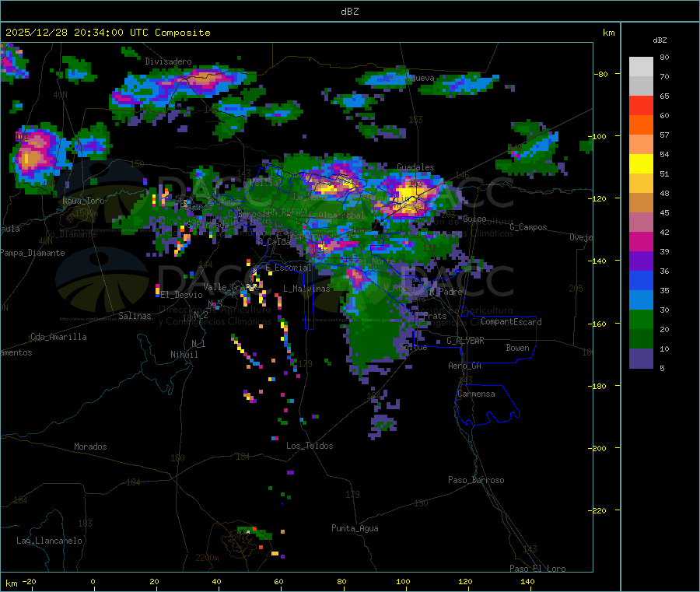Click the yellow 54–51 dBZ legend swatch

coord(641,164)
